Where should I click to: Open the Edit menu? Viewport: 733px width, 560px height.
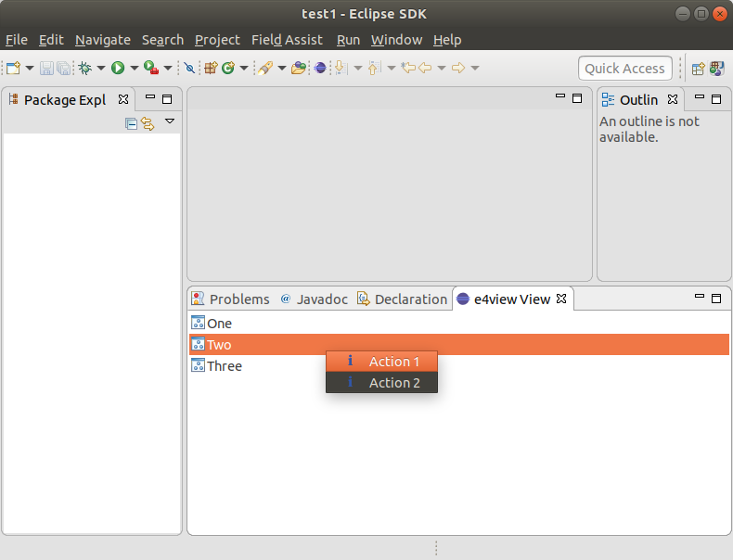point(51,40)
